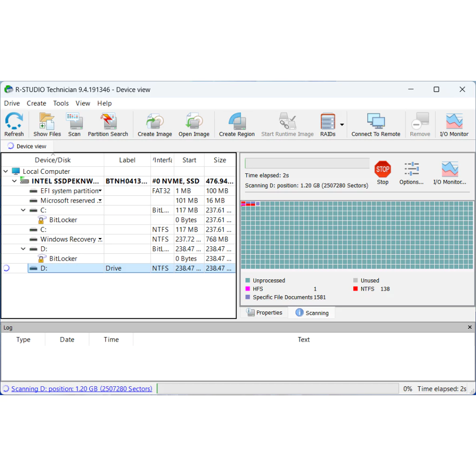Select the Microsoft reserved partition row
Screen dimensions: 476x476
pyautogui.click(x=119, y=200)
